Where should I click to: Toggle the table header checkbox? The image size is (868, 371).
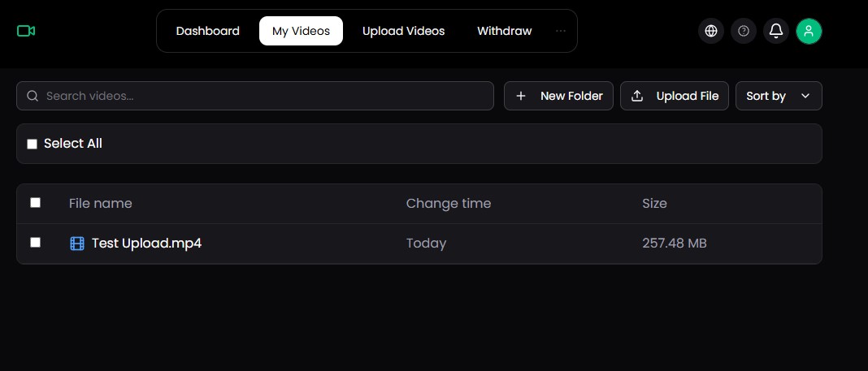(35, 203)
